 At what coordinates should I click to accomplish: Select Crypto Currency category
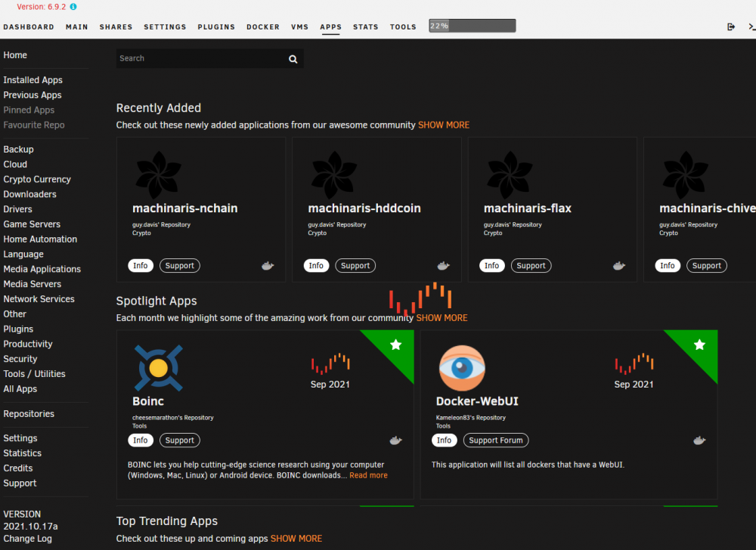(37, 180)
